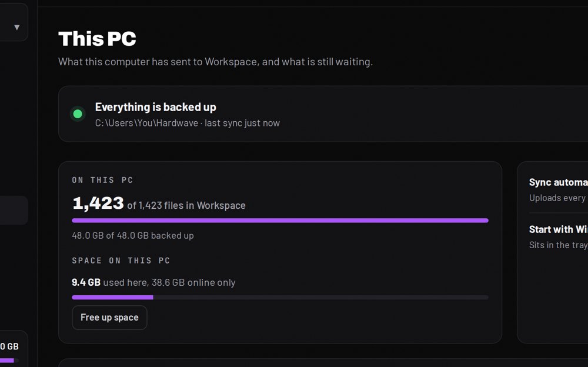Select the Start with Windows setting row
The width and height of the screenshot is (588, 367).
(559, 237)
